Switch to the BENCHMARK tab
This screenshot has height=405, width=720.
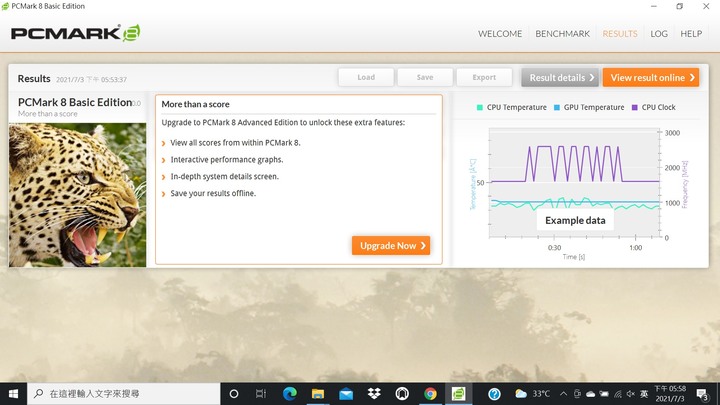(562, 34)
